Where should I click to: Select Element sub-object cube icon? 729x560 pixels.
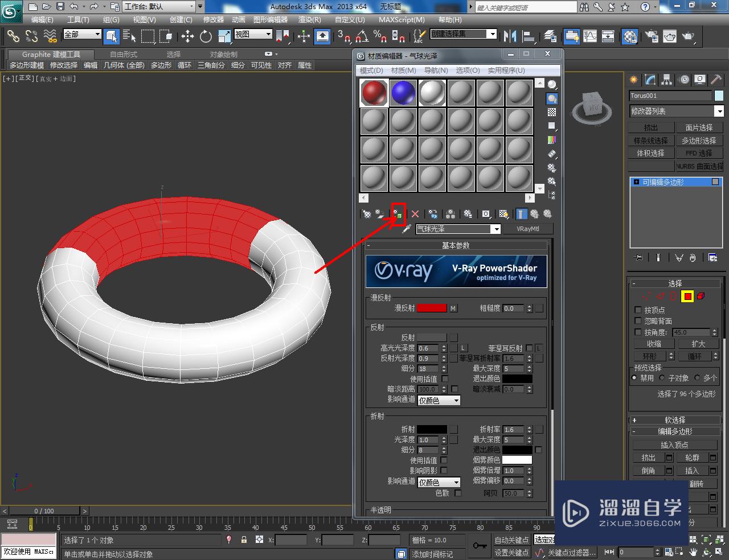(x=701, y=296)
